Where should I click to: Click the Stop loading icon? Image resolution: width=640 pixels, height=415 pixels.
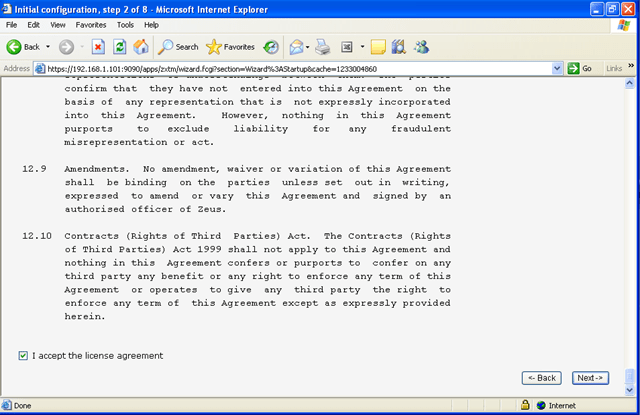point(98,46)
